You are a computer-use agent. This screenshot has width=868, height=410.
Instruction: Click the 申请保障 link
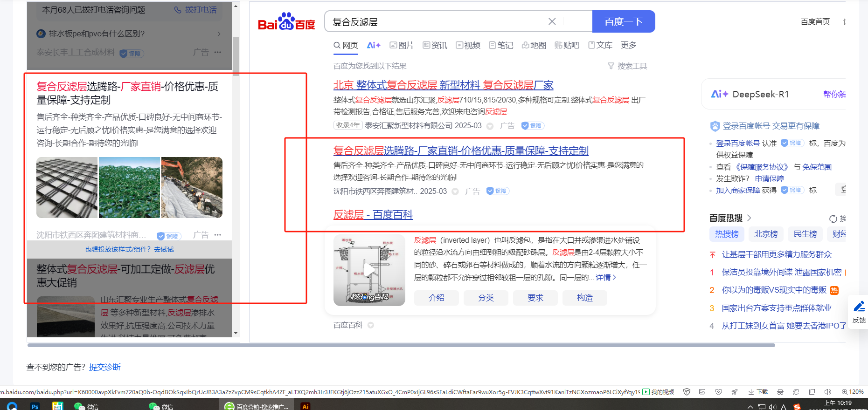[x=770, y=178]
